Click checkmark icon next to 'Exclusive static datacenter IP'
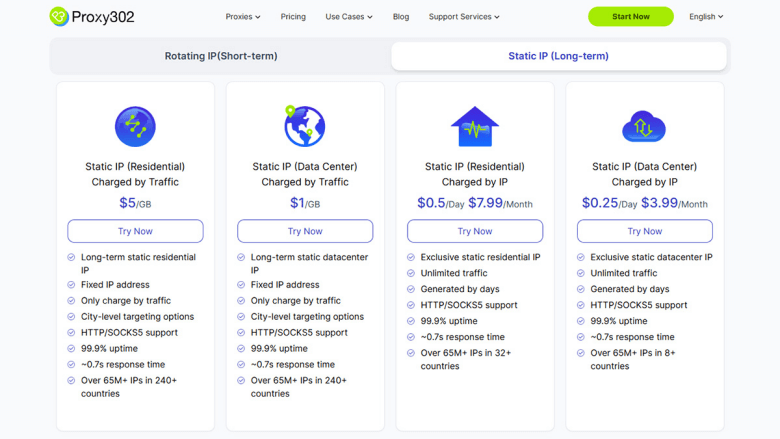The height and width of the screenshot is (439, 780). (x=581, y=257)
